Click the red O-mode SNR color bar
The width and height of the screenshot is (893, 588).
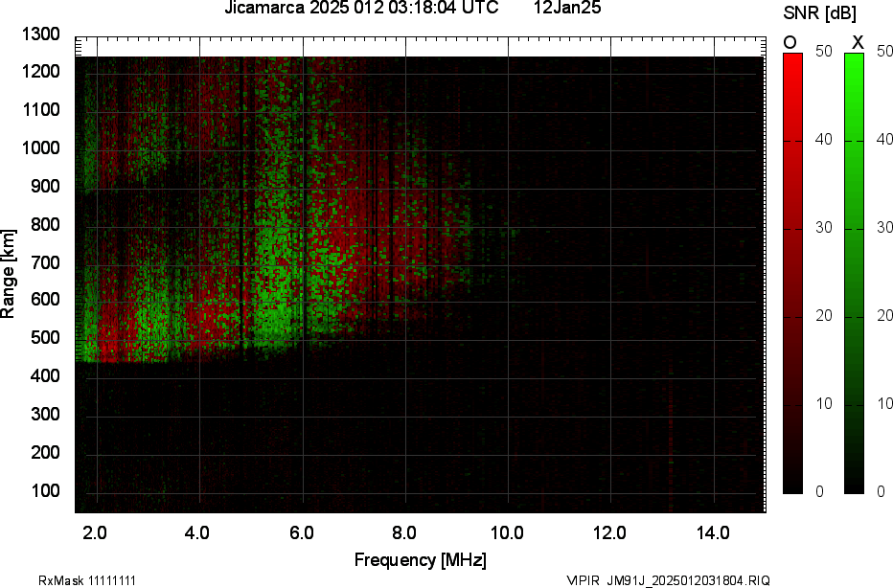coord(792,273)
